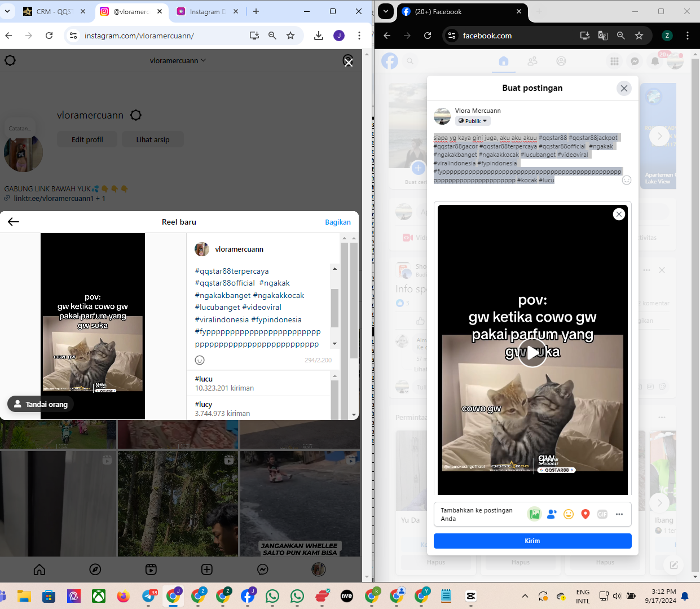The width and height of the screenshot is (700, 609).
Task: Open CapCut from the taskbar
Action: [471, 596]
